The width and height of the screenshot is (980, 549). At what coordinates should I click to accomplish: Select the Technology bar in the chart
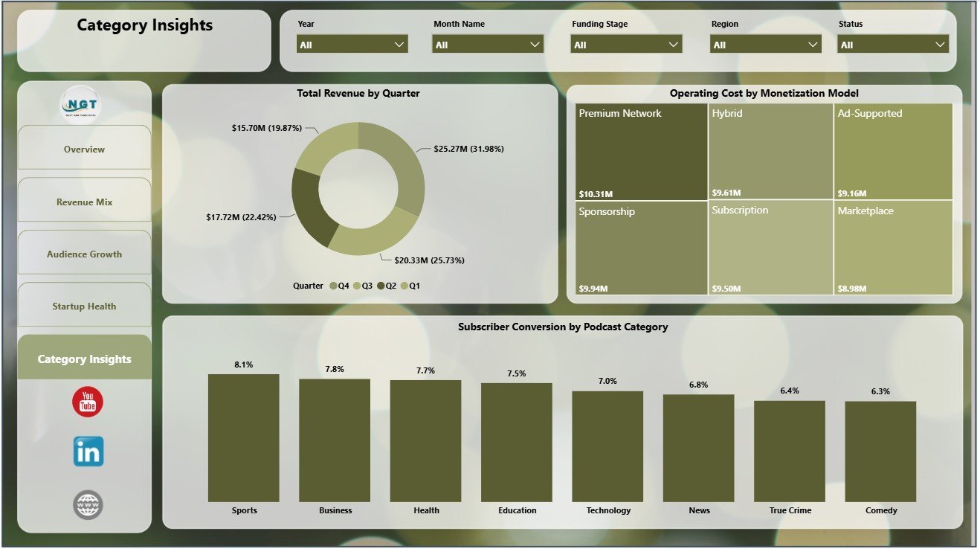click(607, 446)
